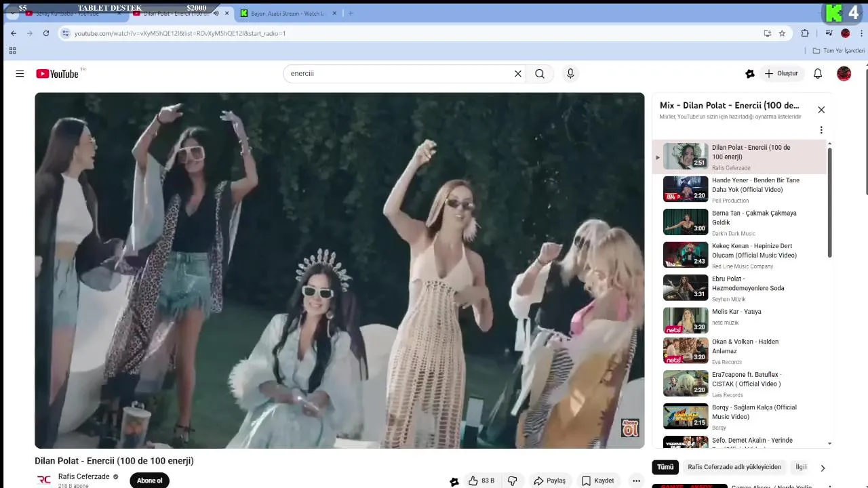Go back in browser history
The image size is (868, 488).
14,33
